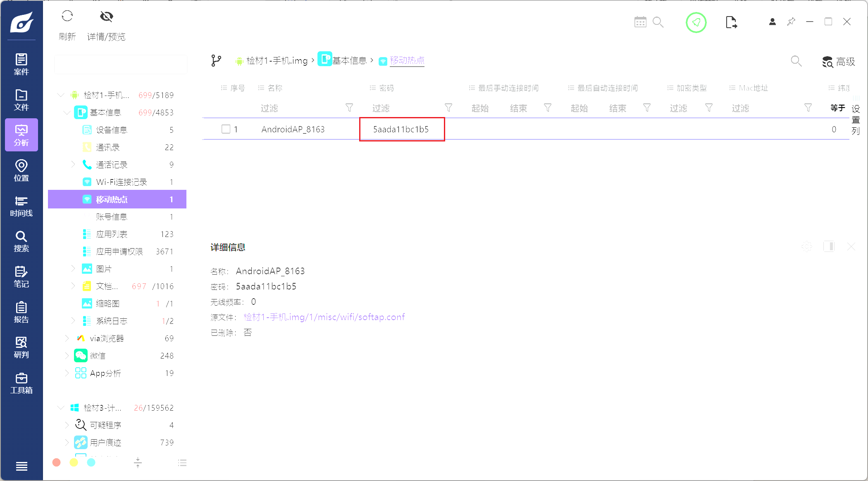868x481 pixels.
Task: Select 应用列表 in the tree
Action: coord(112,234)
